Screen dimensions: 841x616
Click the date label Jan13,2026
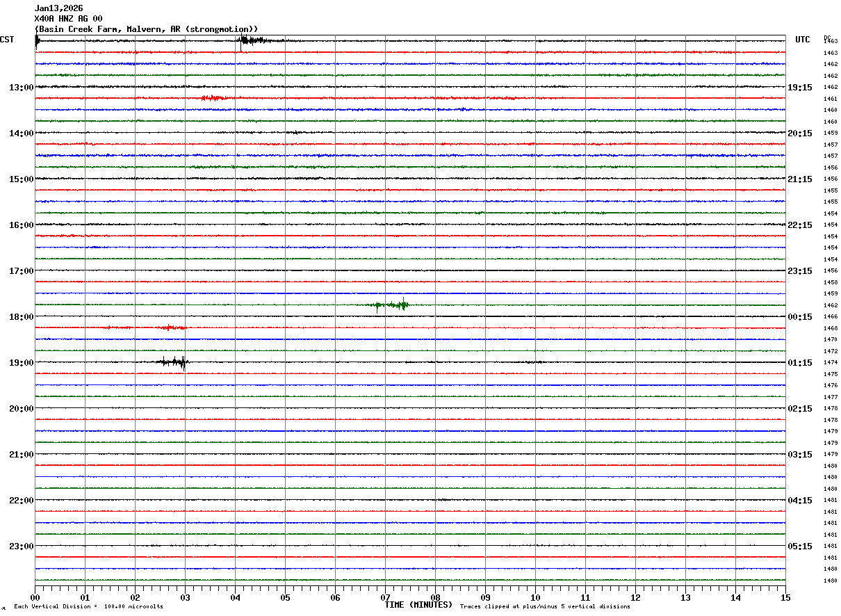(59, 8)
